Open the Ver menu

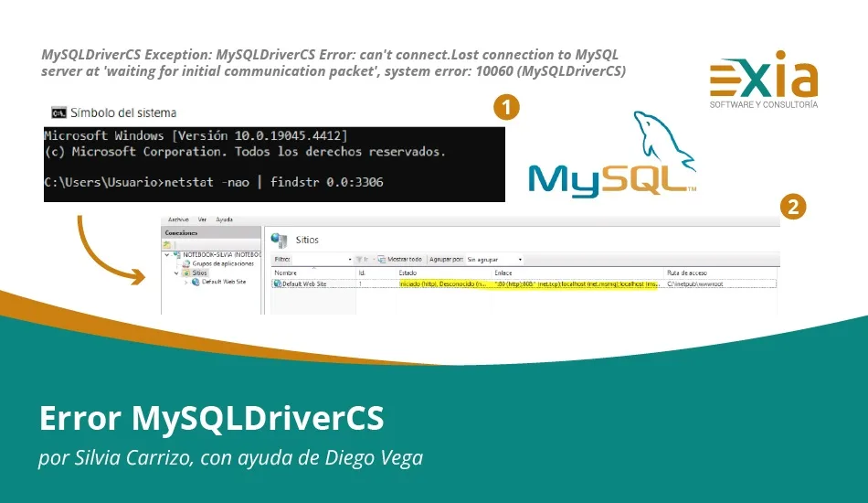203,220
